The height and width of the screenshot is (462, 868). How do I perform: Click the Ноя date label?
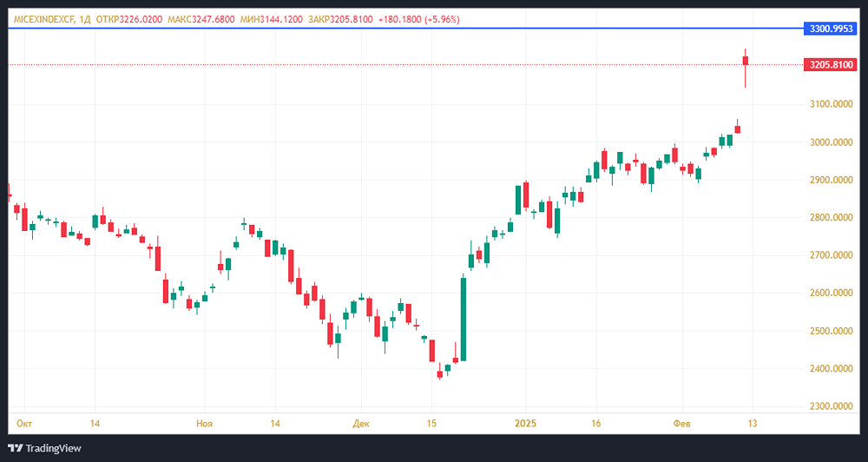tap(204, 423)
